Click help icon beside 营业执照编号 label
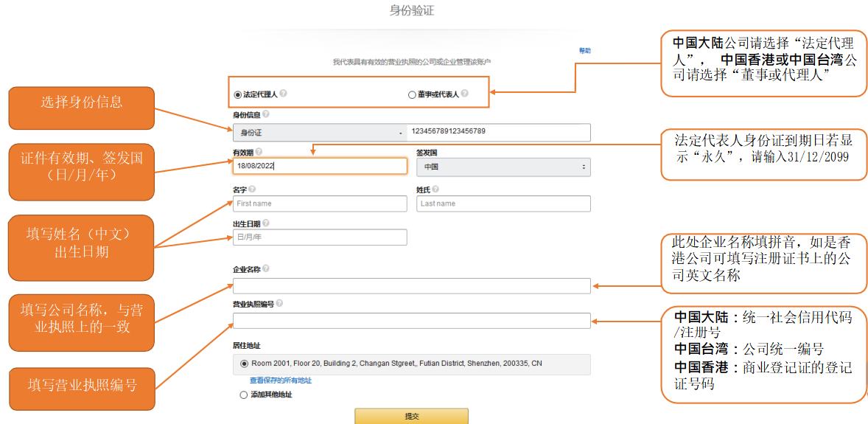Viewport: 868px width, 424px height. pyautogui.click(x=279, y=303)
